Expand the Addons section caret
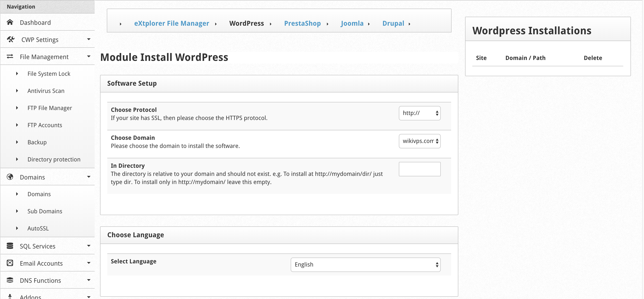The height and width of the screenshot is (299, 644). (x=89, y=297)
